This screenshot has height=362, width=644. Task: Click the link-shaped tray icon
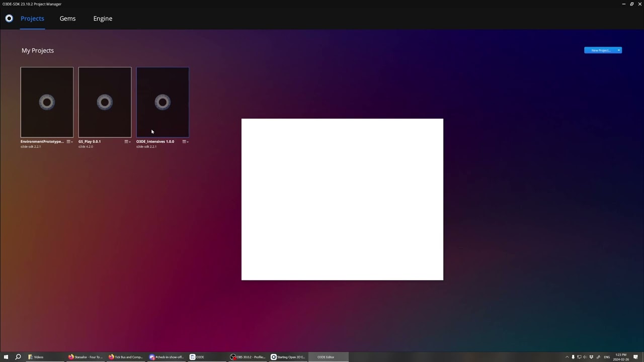tap(598, 357)
